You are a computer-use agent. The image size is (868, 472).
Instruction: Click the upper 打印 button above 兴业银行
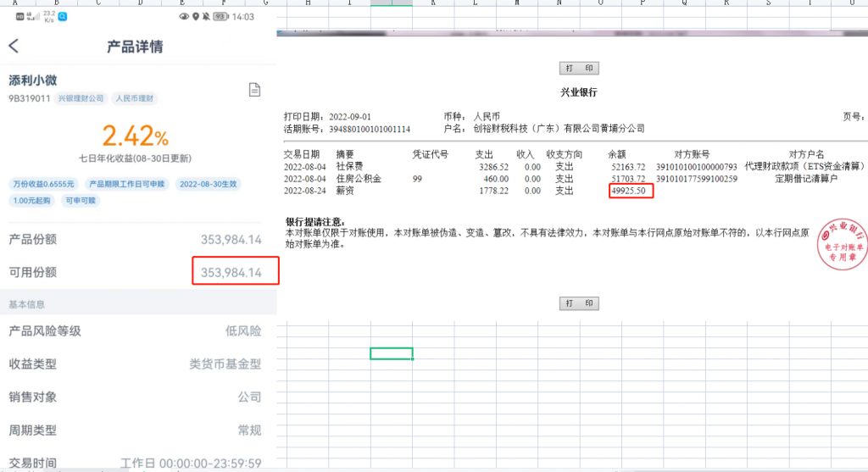tap(579, 68)
